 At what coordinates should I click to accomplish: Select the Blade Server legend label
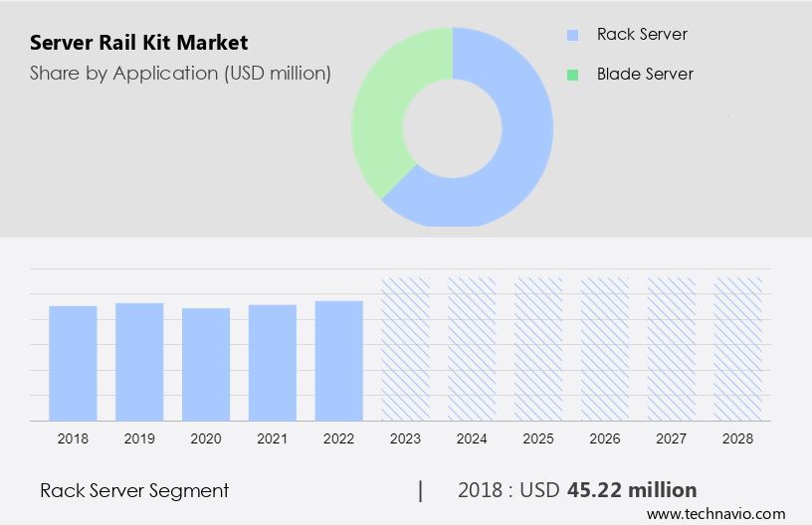[645, 75]
